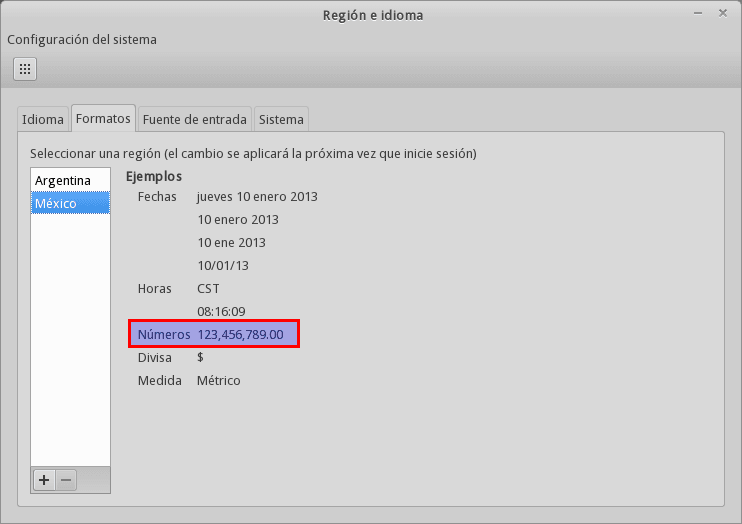This screenshot has width=742, height=524.
Task: Click the date '10 enero 2013'
Action: (238, 220)
